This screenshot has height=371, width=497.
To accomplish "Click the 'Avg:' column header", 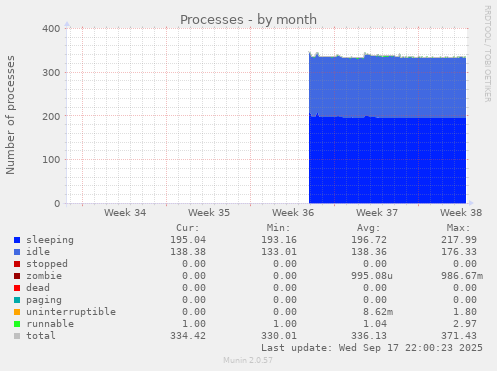I will point(369,228).
